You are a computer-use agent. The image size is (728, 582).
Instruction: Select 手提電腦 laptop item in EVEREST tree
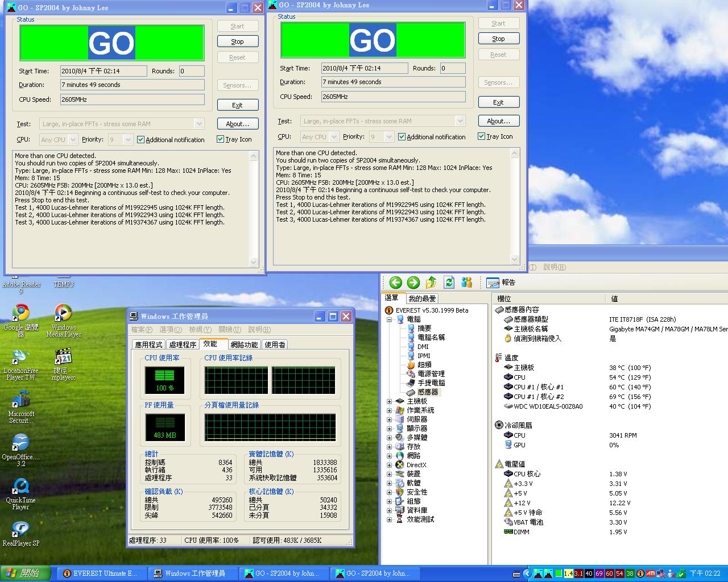(x=426, y=383)
